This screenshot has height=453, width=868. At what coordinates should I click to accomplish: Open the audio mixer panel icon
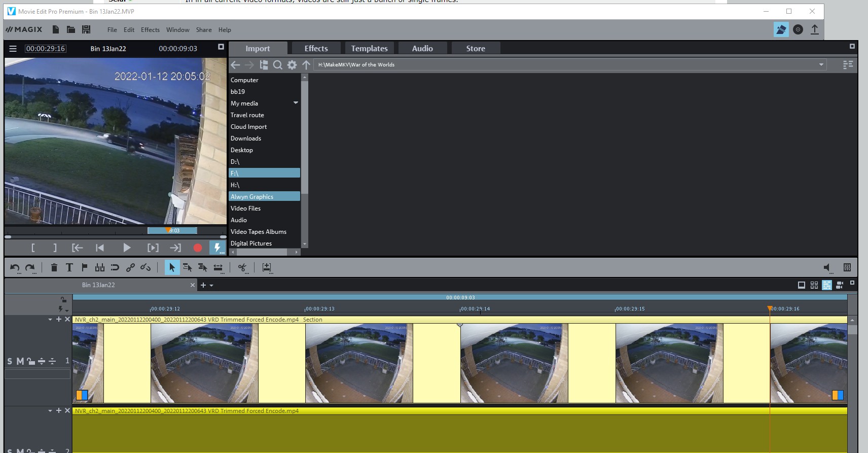[x=847, y=267]
